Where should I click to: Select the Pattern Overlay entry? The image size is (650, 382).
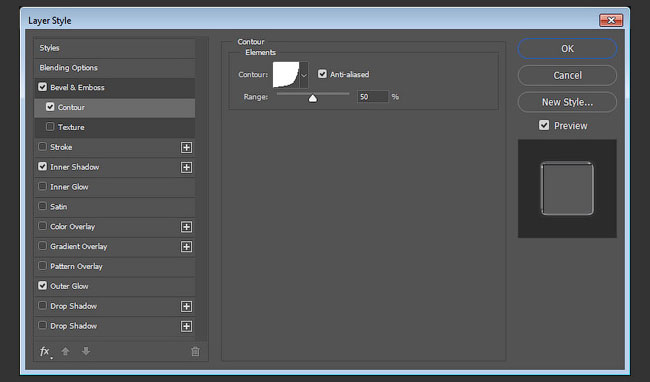pos(114,266)
